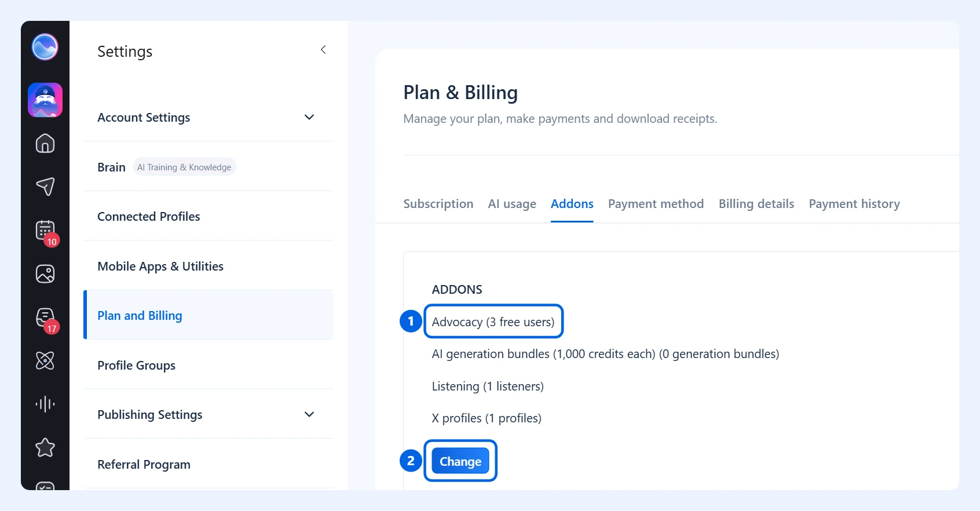Click the Advocacy (3 free users) addon
Screen dimensions: 980x511
[493, 322]
